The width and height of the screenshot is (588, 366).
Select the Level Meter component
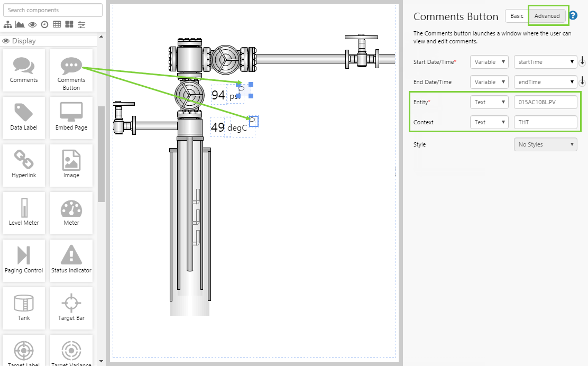(24, 213)
